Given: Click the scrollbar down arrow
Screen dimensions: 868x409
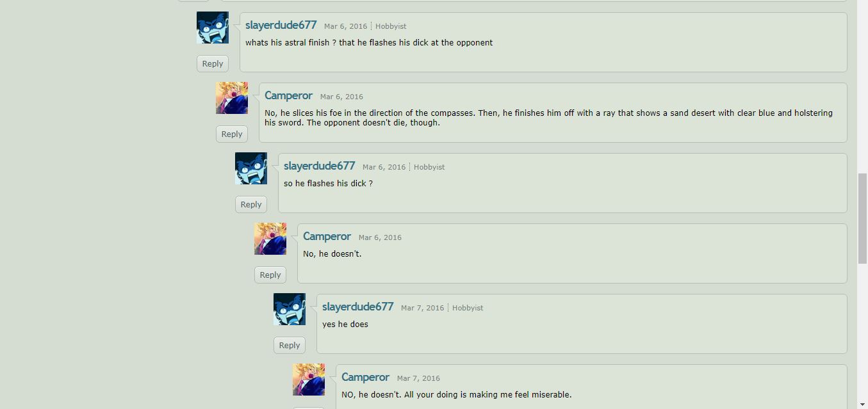Looking at the screenshot, I should tap(862, 404).
